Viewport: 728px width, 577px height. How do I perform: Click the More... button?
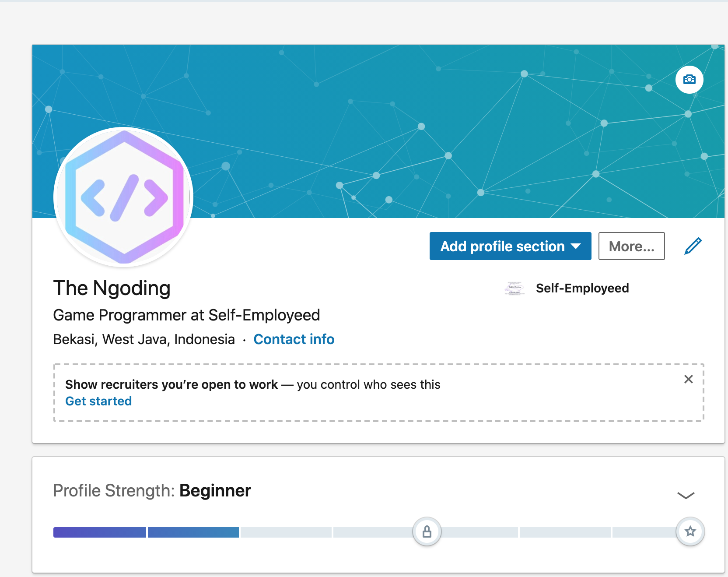coord(631,246)
